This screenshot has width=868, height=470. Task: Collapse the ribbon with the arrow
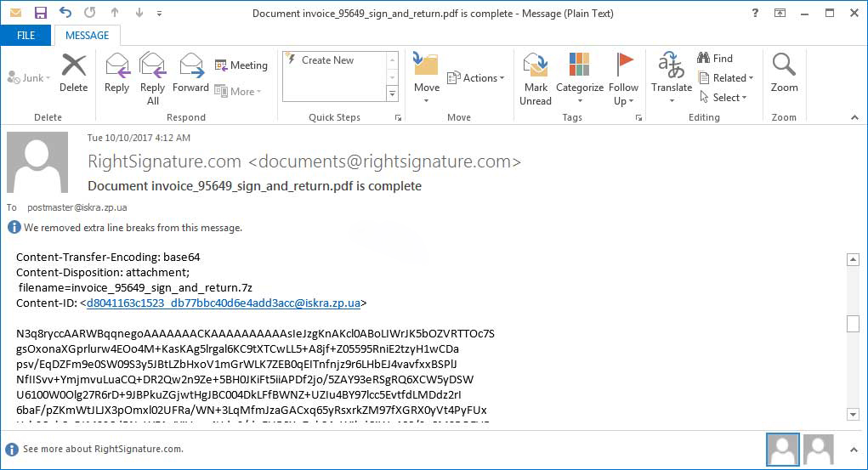(x=854, y=117)
